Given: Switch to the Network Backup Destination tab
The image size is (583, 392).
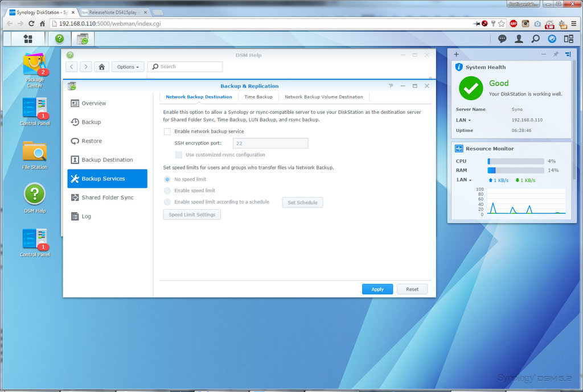Looking at the screenshot, I should pos(199,97).
